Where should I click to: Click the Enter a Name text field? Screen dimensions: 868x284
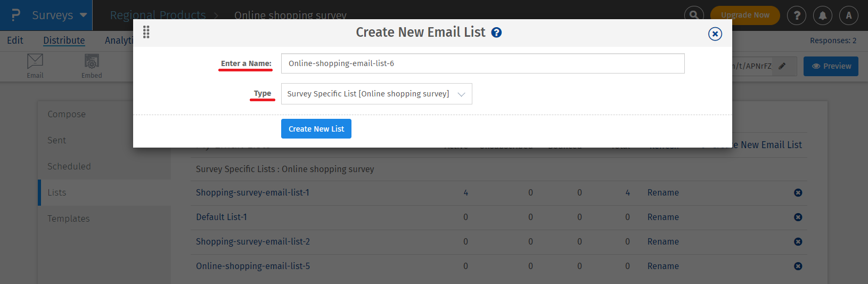click(482, 63)
